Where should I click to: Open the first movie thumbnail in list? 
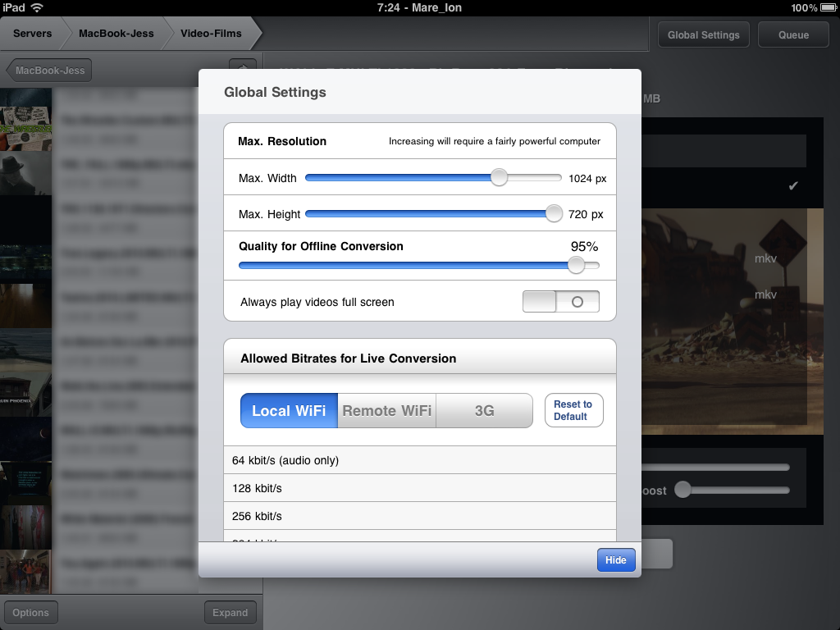click(25, 119)
